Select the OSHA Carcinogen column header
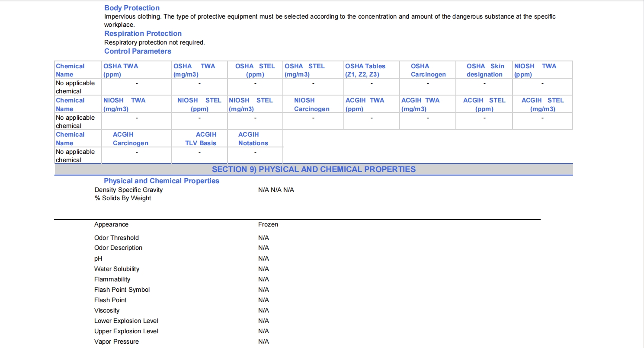 click(x=428, y=70)
